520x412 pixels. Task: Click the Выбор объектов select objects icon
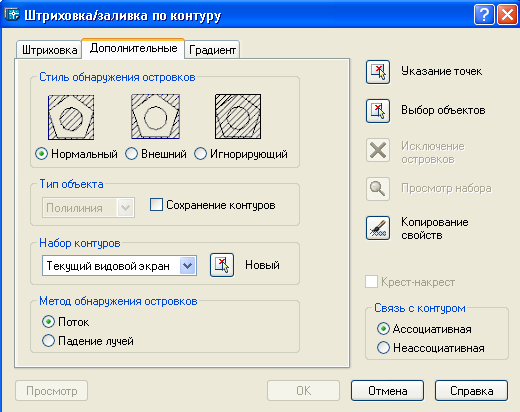pos(378,111)
